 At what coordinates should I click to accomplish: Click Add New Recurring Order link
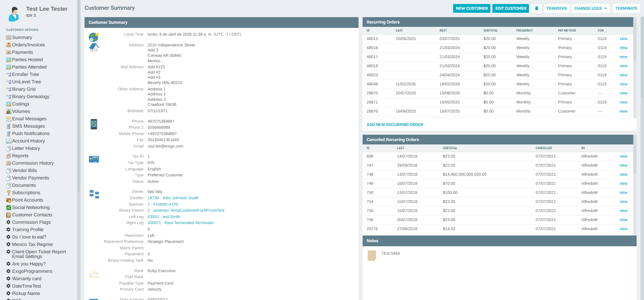pos(395,125)
